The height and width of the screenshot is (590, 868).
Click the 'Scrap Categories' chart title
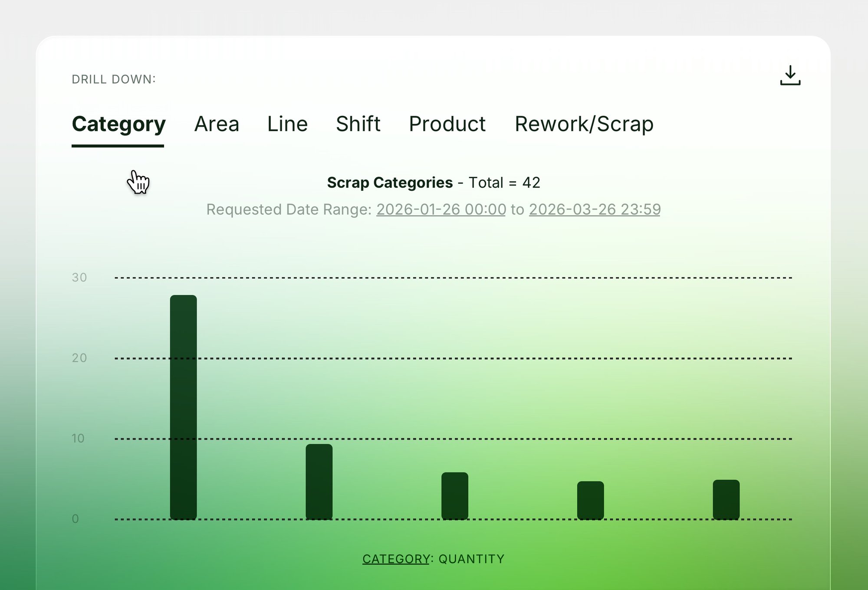[x=390, y=183]
